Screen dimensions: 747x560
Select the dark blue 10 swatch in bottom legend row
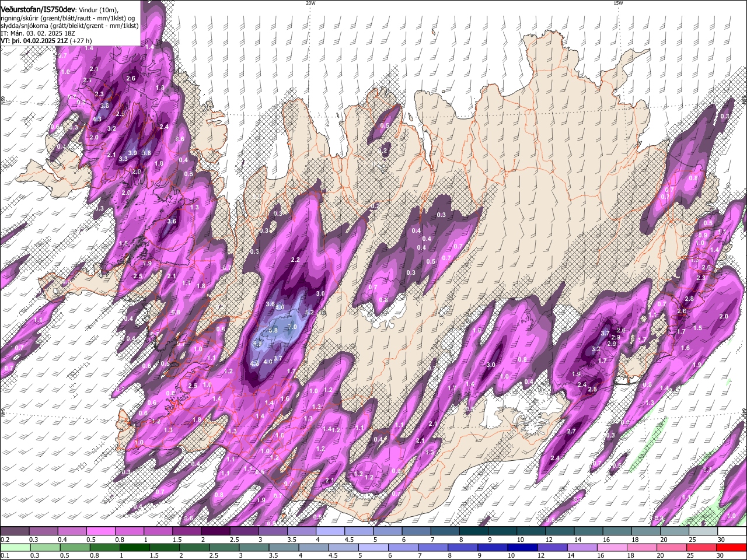point(522,547)
